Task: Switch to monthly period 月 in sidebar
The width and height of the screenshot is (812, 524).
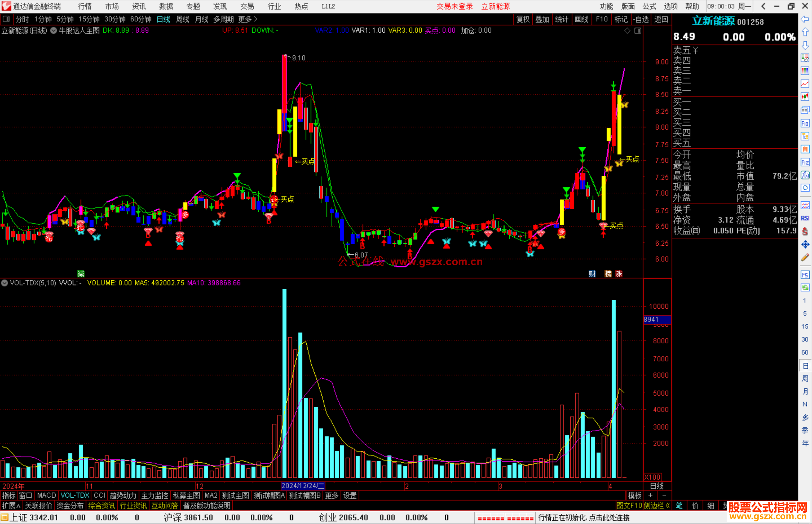Action: pyautogui.click(x=805, y=391)
